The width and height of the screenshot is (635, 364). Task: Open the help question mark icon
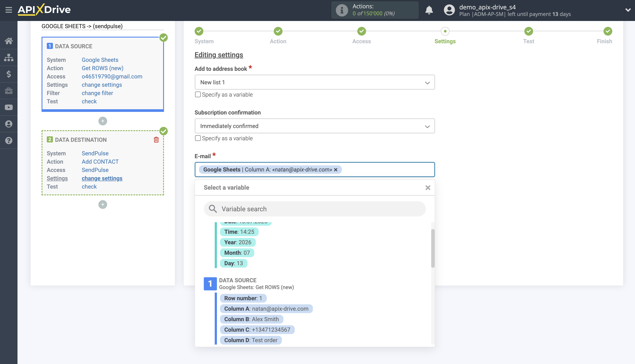[x=9, y=140]
